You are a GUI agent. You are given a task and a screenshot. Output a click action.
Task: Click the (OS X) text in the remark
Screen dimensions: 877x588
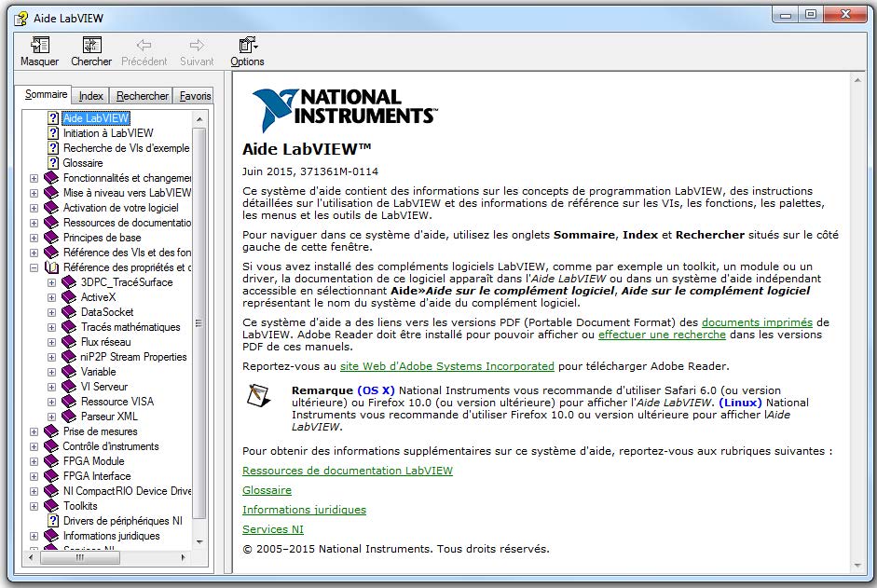pyautogui.click(x=376, y=390)
